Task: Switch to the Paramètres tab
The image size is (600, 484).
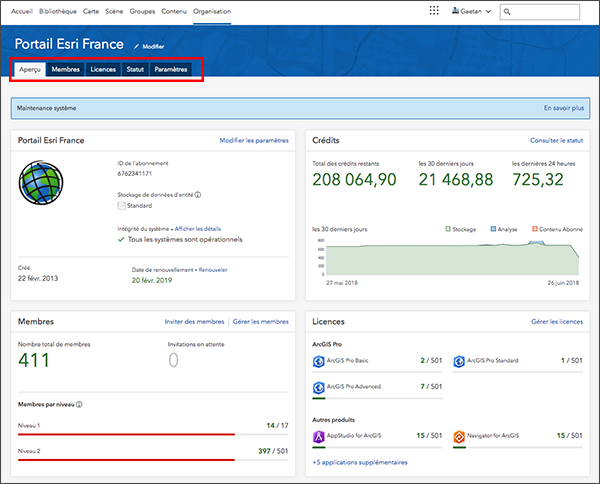Action: (x=171, y=69)
